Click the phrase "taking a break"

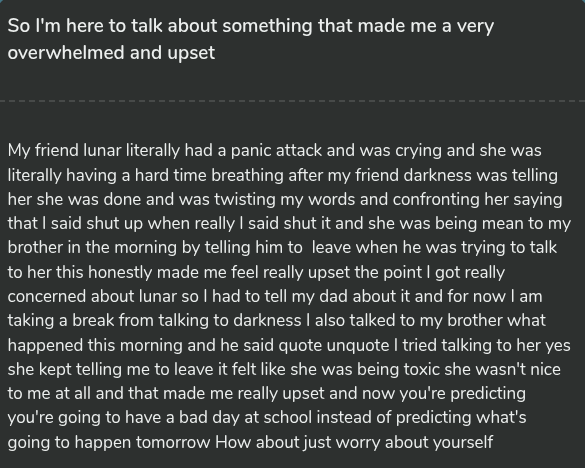tap(60, 321)
